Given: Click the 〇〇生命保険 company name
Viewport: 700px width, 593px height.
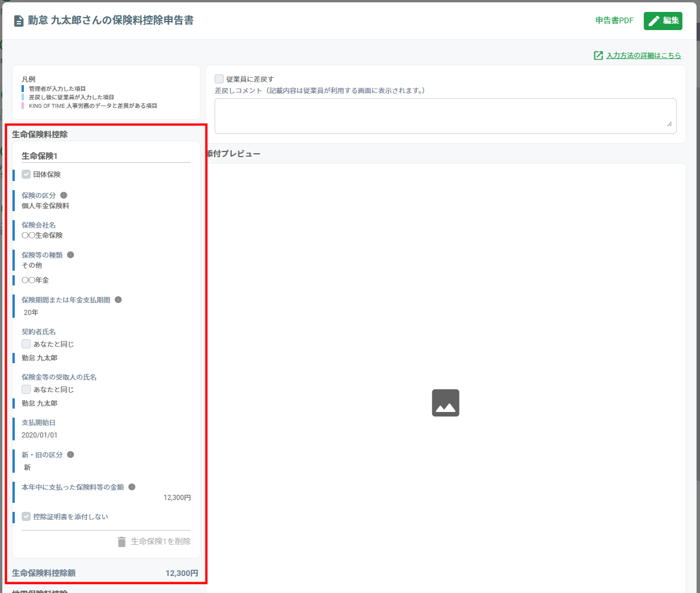Looking at the screenshot, I should (42, 235).
